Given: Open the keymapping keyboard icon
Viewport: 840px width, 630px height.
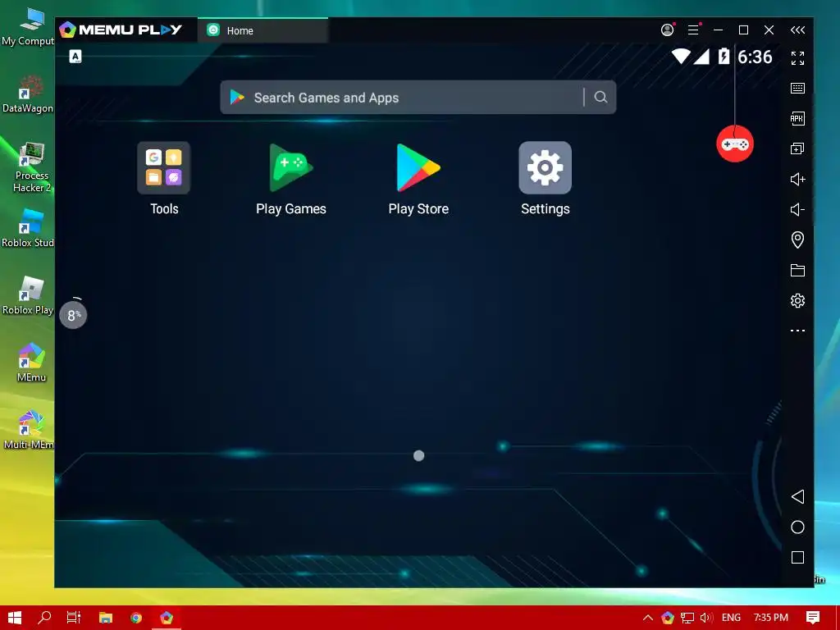Looking at the screenshot, I should click(797, 88).
